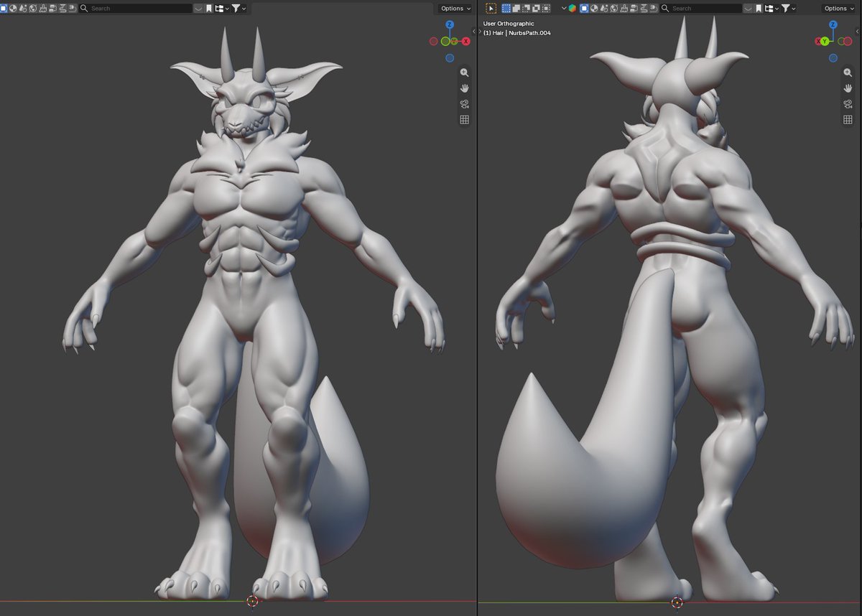Viewport: 862px width, 616px height.
Task: Open chevron dropdown before colorful cube icon
Action: click(x=564, y=8)
